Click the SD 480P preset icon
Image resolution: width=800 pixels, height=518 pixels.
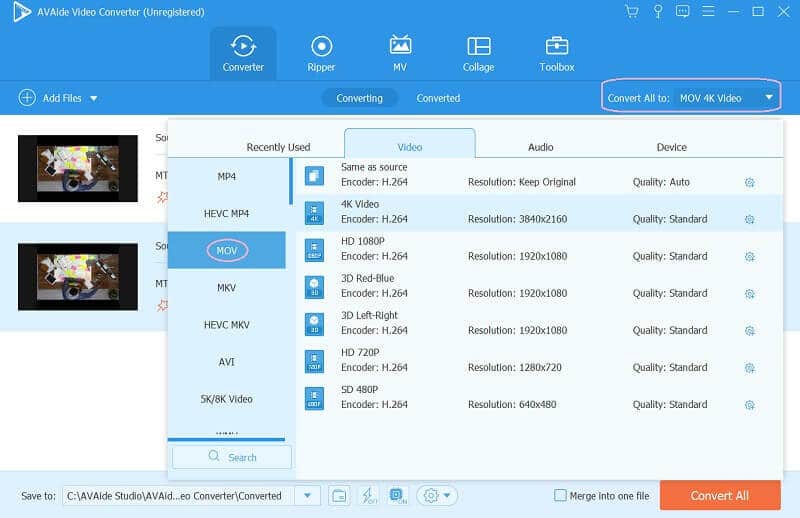click(314, 399)
